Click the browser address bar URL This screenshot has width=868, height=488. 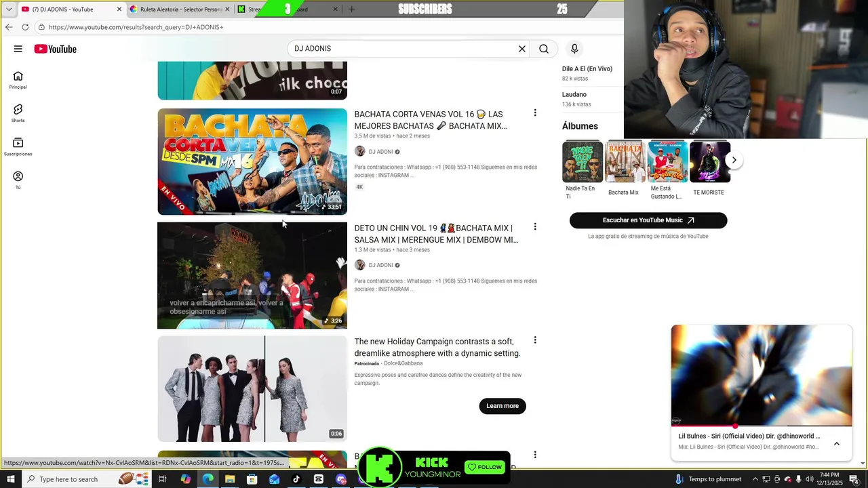pos(136,27)
